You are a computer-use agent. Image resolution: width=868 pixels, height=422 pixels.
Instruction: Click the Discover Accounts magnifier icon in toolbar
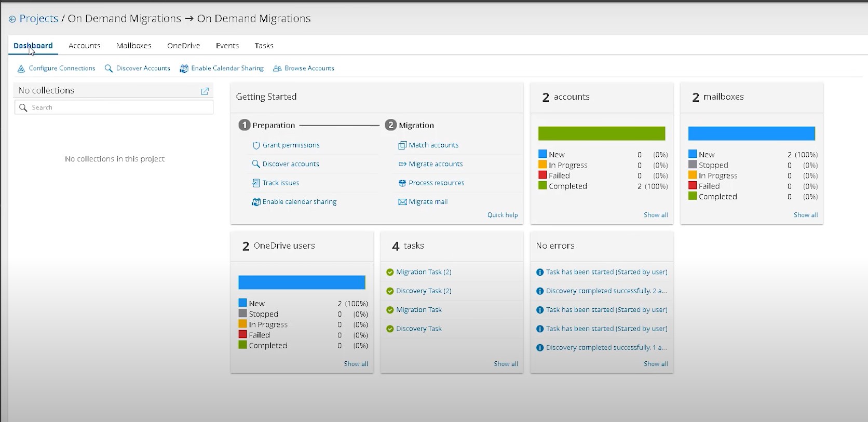[x=108, y=69]
